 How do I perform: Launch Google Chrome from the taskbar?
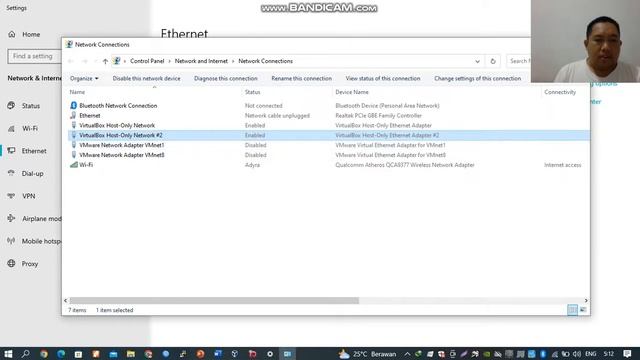point(44,354)
